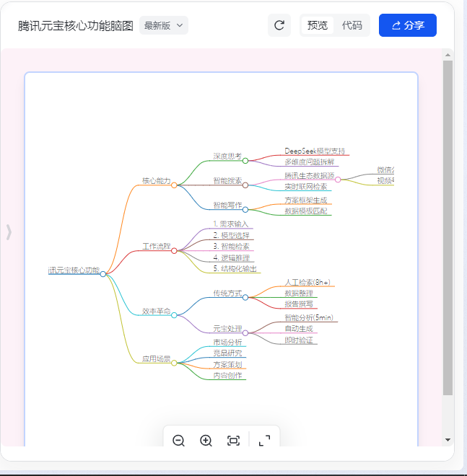Click the 内容创作 node
467x476 pixels.
(x=227, y=376)
